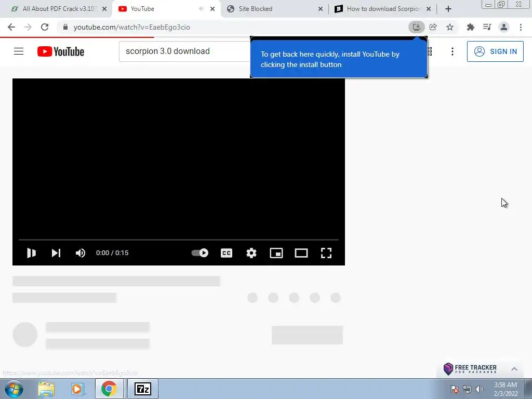Viewport: 532px width, 399px height.
Task: Open Windows Explorer from taskbar
Action: 46,389
